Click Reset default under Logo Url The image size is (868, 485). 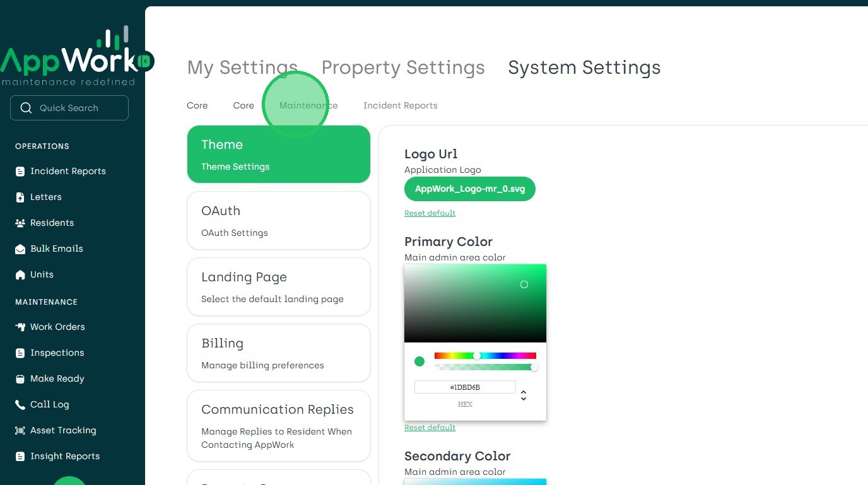point(430,213)
